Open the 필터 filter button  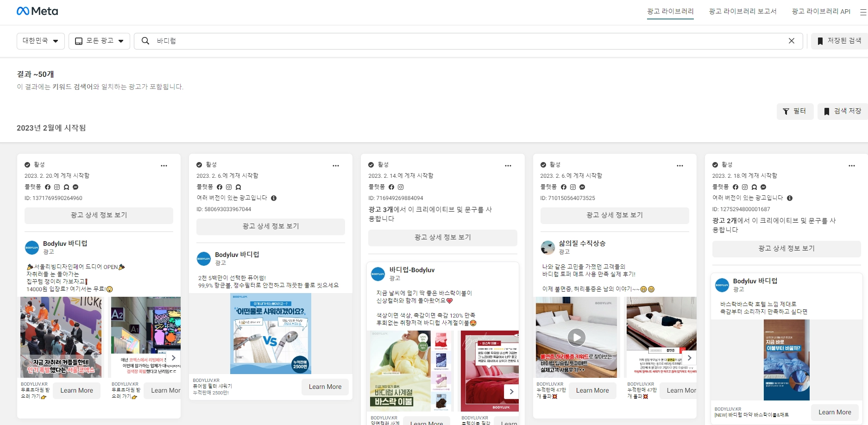tap(795, 111)
